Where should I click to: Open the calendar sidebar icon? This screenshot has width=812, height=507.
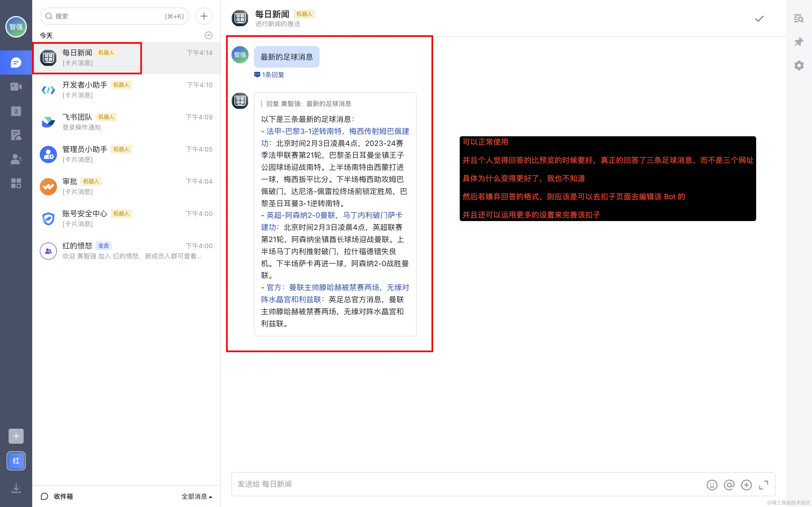16,111
